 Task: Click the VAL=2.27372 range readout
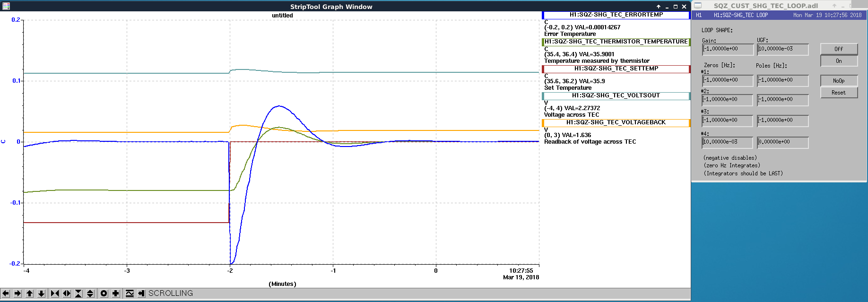click(x=572, y=108)
